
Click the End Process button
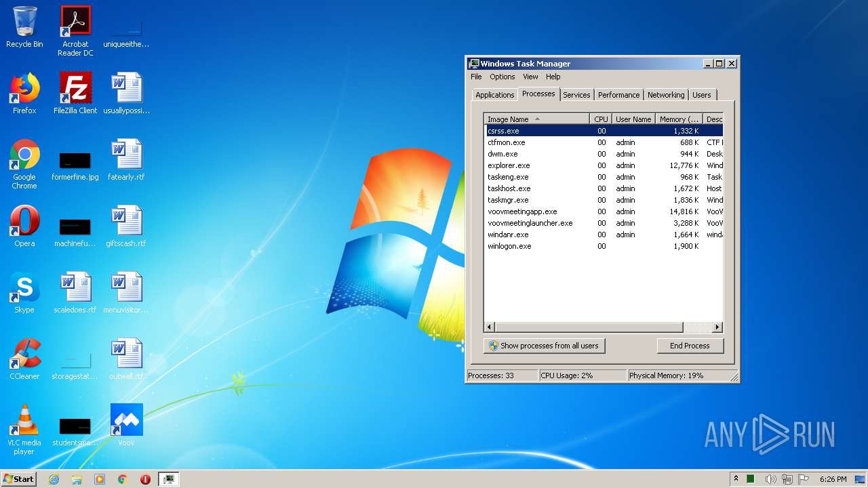[690, 346]
